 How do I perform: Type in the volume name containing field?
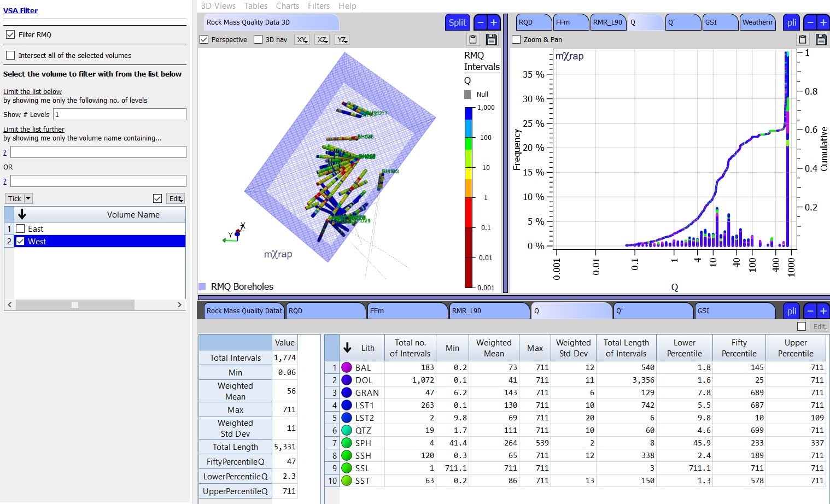coord(97,151)
